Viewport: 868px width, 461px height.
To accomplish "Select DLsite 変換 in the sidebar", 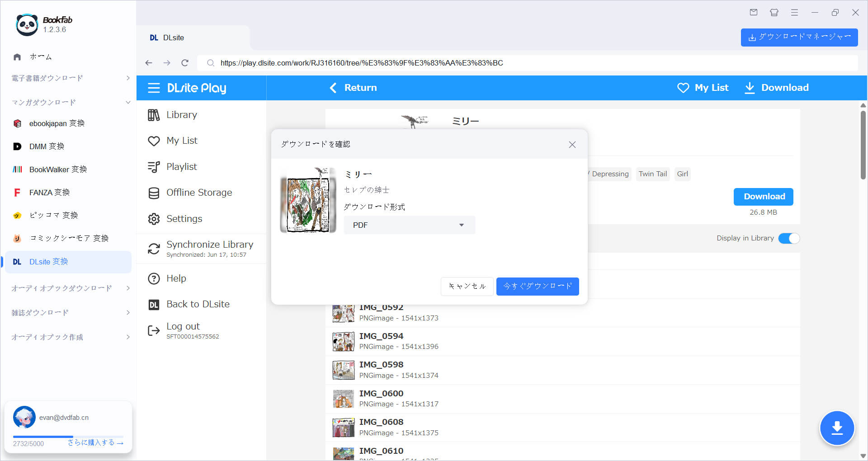I will 68,262.
